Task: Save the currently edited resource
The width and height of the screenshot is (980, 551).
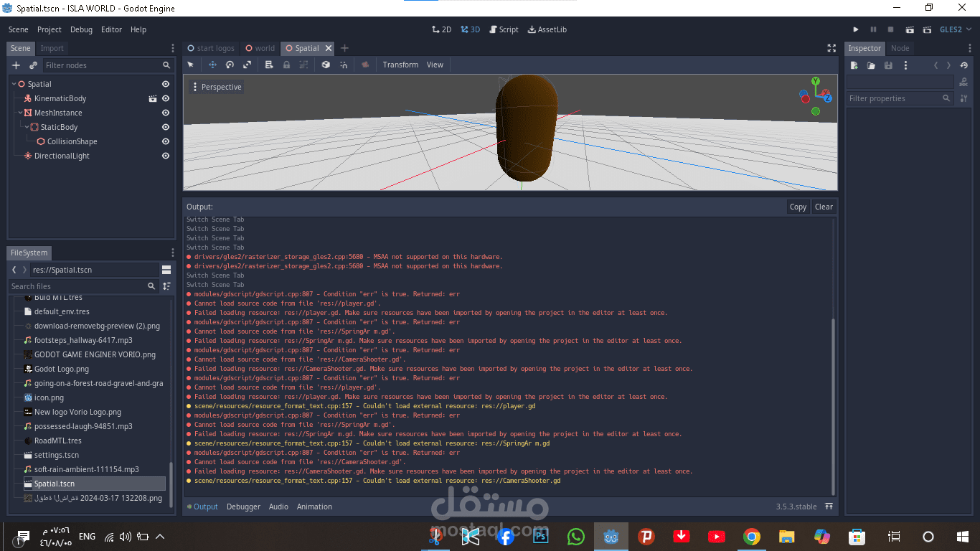Action: click(888, 65)
